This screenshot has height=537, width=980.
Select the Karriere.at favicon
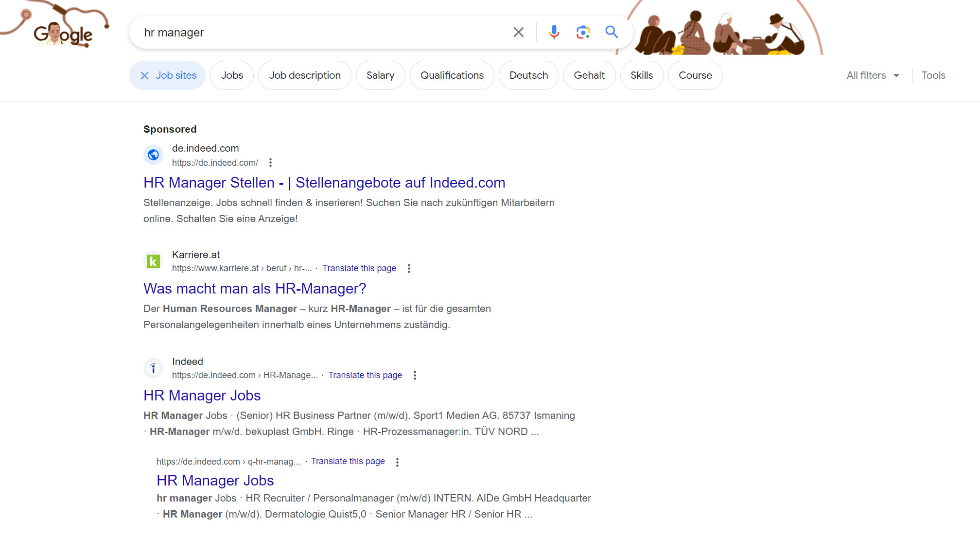pyautogui.click(x=153, y=261)
